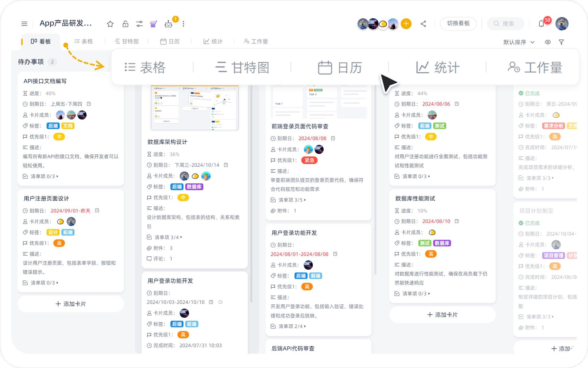Toggle the lock icon in the title bar
588x368 pixels.
125,24
